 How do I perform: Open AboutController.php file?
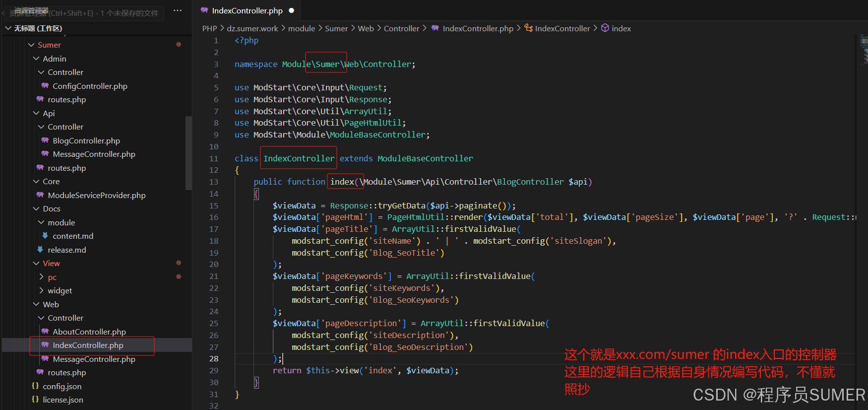89,332
